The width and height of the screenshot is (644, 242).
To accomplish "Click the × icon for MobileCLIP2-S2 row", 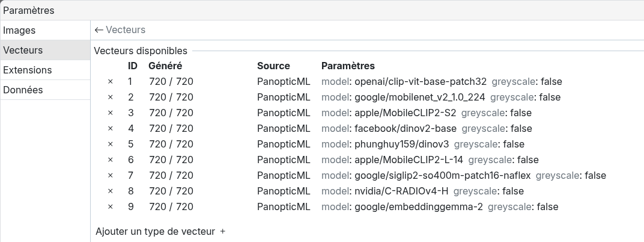I will point(110,113).
